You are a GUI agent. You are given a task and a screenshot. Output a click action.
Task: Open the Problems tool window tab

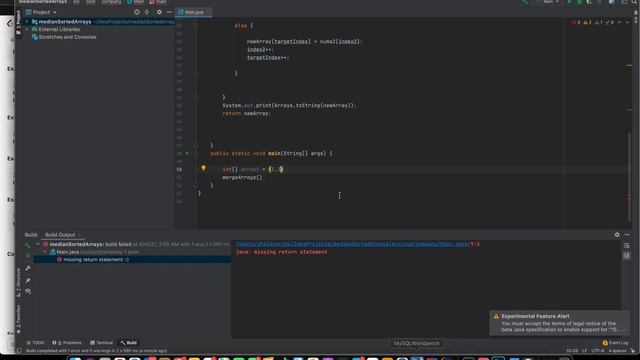[x=67, y=342]
